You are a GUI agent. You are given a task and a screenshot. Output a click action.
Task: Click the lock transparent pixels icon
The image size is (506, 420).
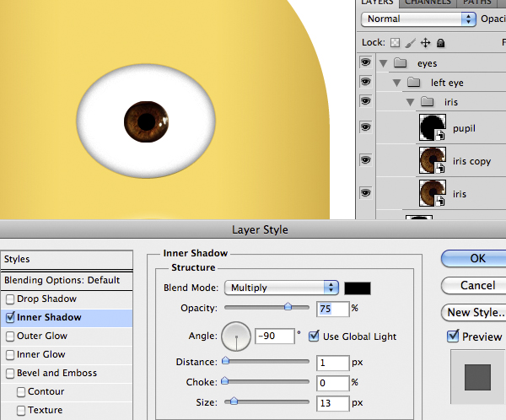395,42
